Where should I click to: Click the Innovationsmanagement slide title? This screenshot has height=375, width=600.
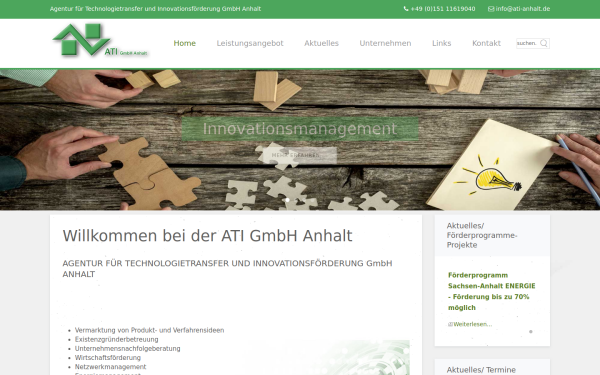(x=300, y=129)
